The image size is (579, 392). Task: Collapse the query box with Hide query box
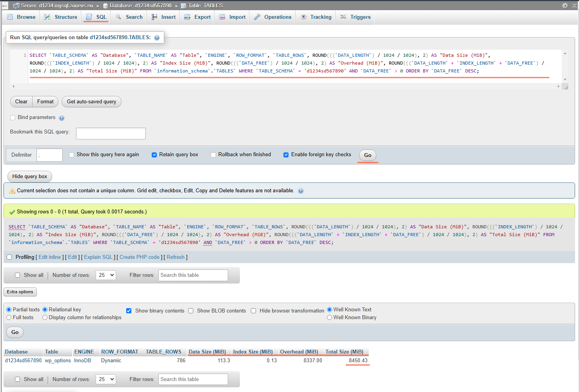point(29,176)
